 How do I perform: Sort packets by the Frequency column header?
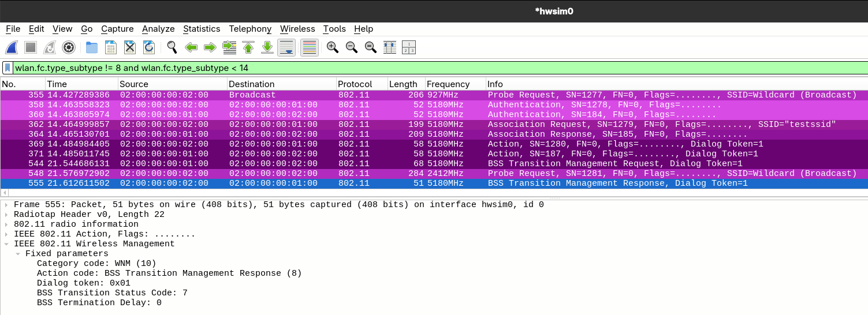[x=448, y=84]
